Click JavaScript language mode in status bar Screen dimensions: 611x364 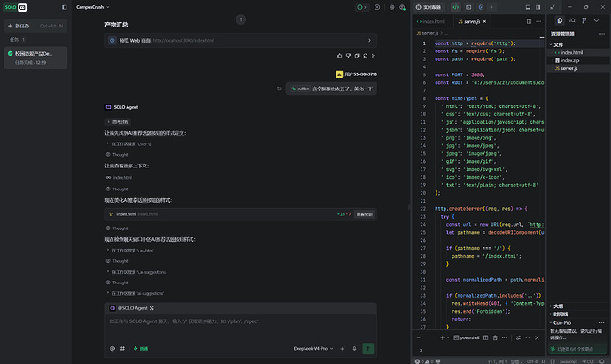[x=568, y=361]
